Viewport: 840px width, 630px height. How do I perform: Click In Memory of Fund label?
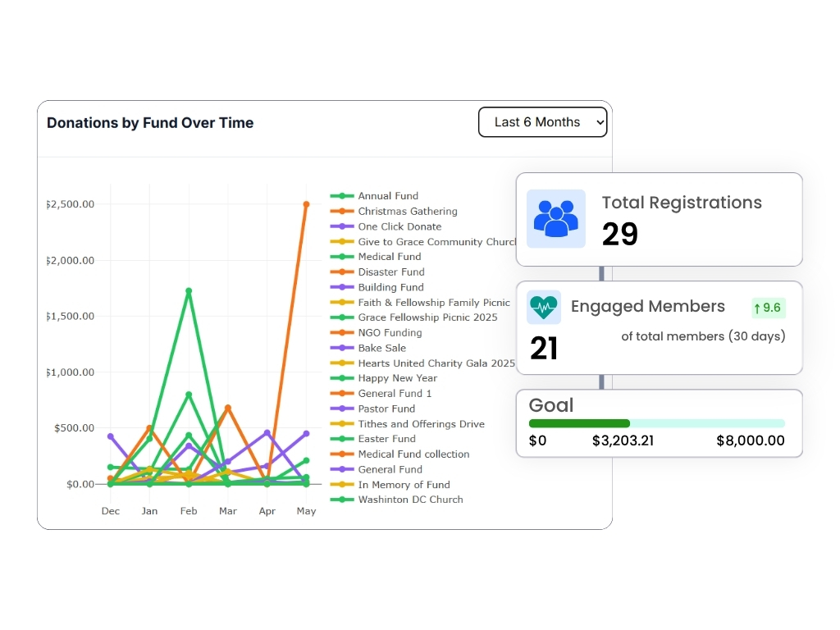click(404, 485)
